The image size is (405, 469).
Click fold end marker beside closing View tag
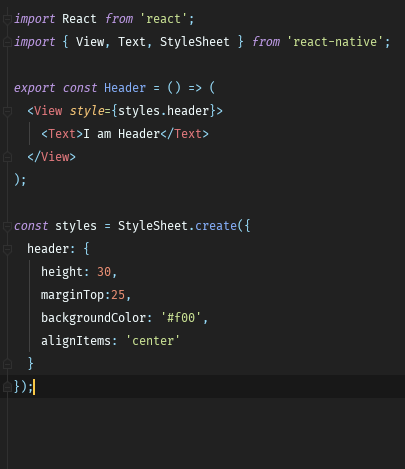click(7, 157)
